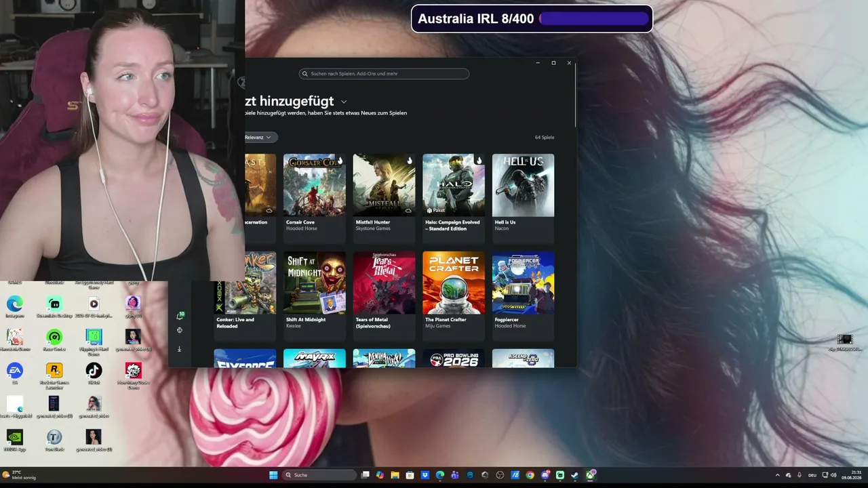
Task: Open the Tears of Metal preview tile
Action: point(384,296)
